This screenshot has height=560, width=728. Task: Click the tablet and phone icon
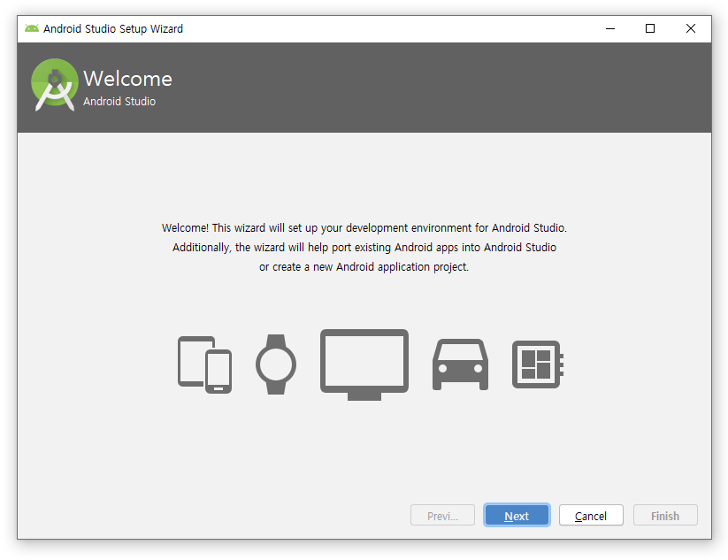(204, 364)
